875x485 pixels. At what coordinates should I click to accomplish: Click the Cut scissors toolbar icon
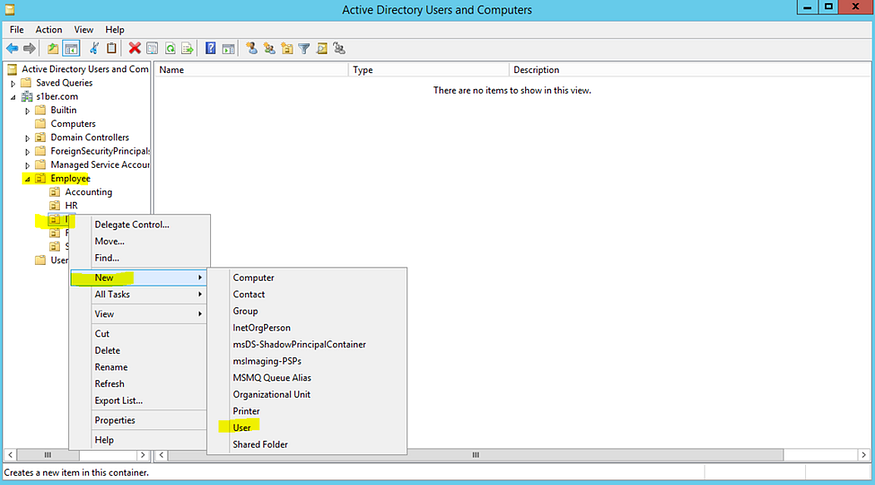tap(94, 49)
